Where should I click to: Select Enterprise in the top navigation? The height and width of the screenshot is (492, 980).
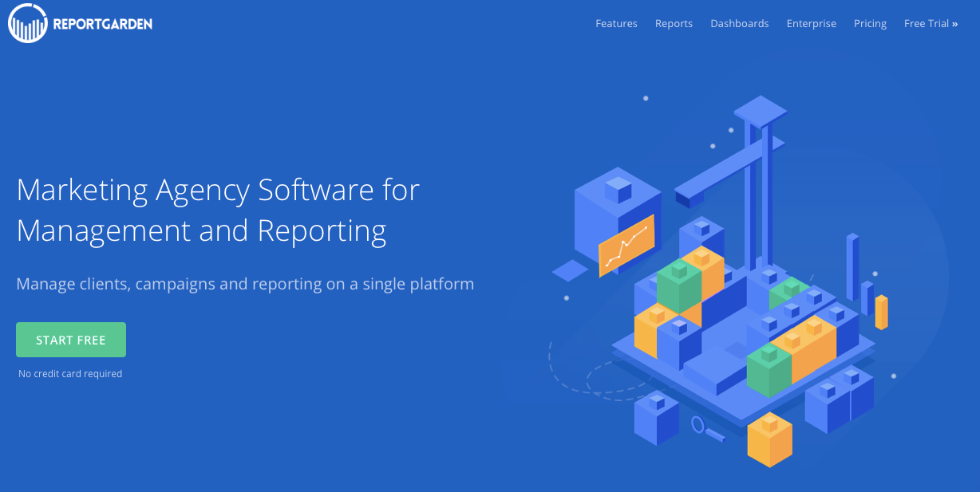point(811,24)
